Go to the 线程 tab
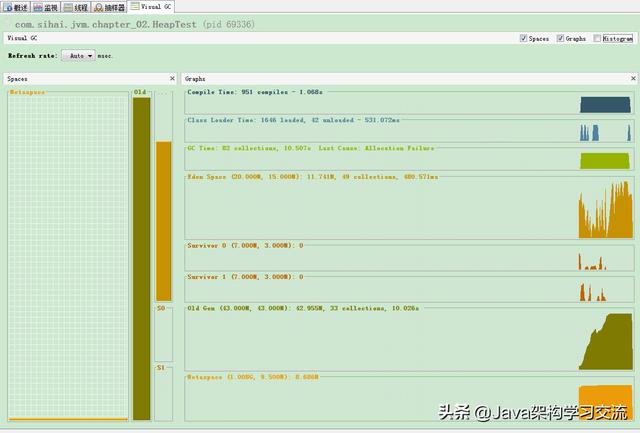The width and height of the screenshot is (640, 433). pyautogui.click(x=76, y=7)
